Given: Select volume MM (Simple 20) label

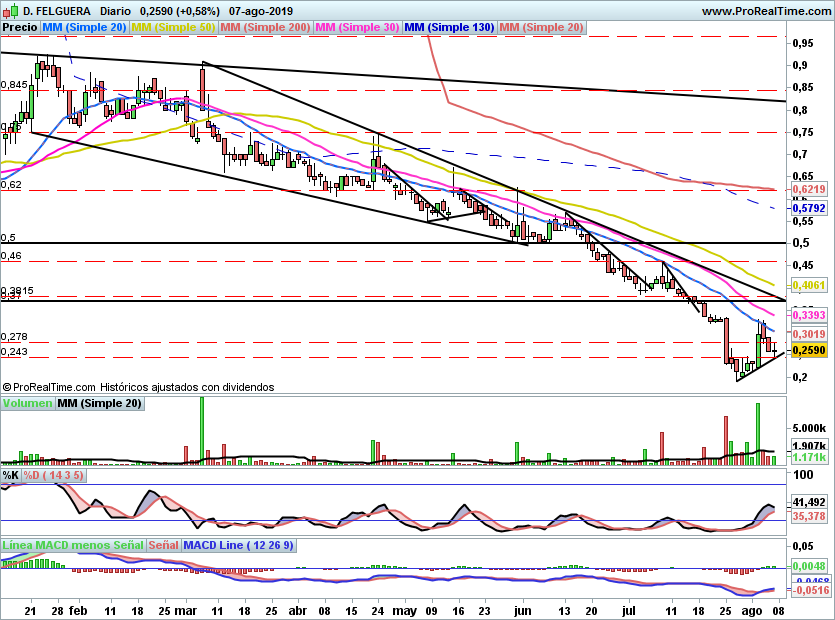Looking at the screenshot, I should (100, 403).
